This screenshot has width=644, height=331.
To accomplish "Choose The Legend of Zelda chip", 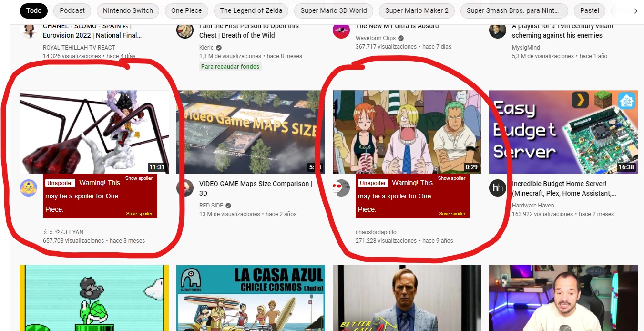I will click(x=251, y=10).
